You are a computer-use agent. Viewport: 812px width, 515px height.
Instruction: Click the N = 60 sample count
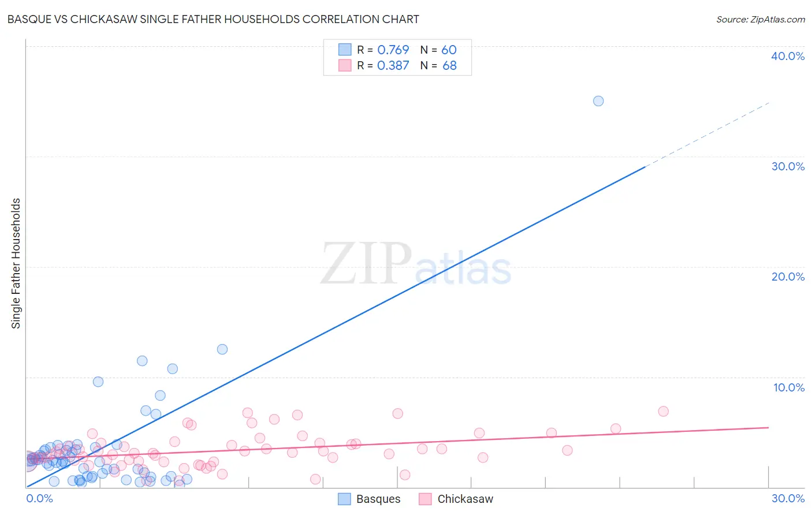tap(438, 50)
